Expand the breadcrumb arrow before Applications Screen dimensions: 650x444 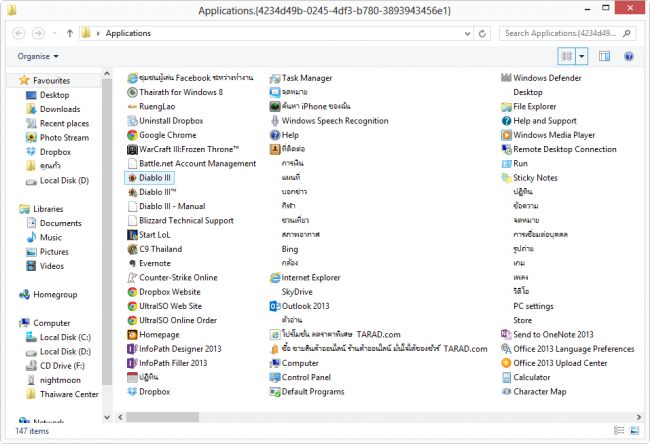click(x=98, y=33)
